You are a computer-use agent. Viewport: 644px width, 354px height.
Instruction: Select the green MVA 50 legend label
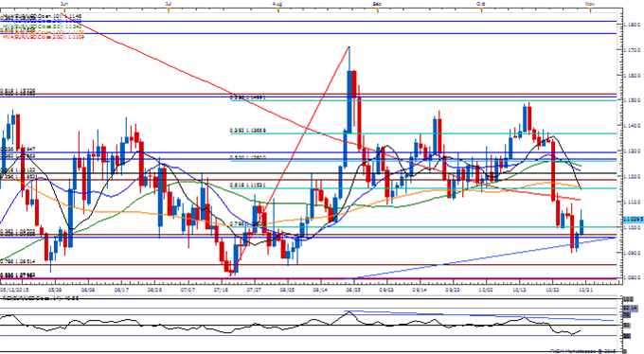pyautogui.click(x=43, y=26)
